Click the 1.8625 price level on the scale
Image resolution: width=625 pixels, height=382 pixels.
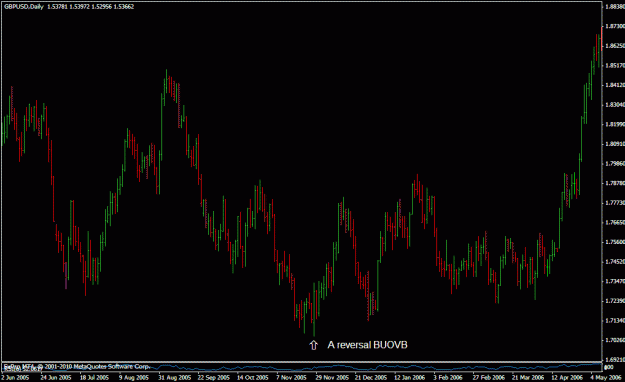615,46
